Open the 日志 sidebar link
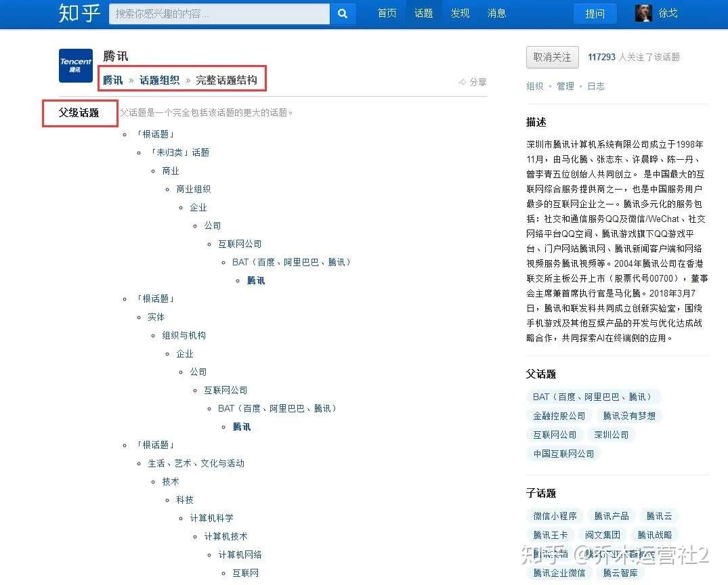Viewport: 728px width, 585px height. tap(596, 87)
